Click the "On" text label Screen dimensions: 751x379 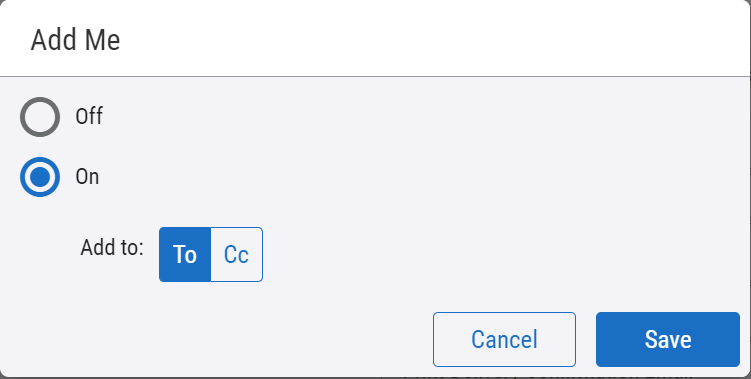click(87, 177)
